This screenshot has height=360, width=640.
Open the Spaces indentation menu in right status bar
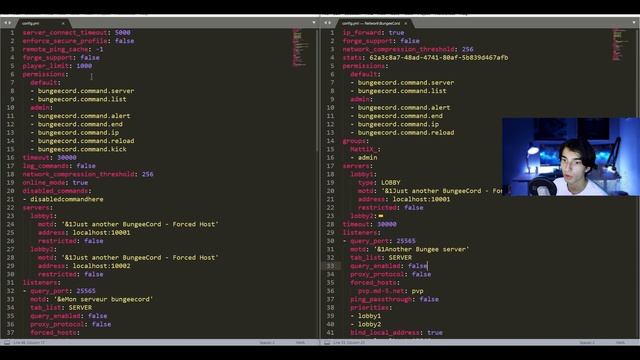[587, 342]
